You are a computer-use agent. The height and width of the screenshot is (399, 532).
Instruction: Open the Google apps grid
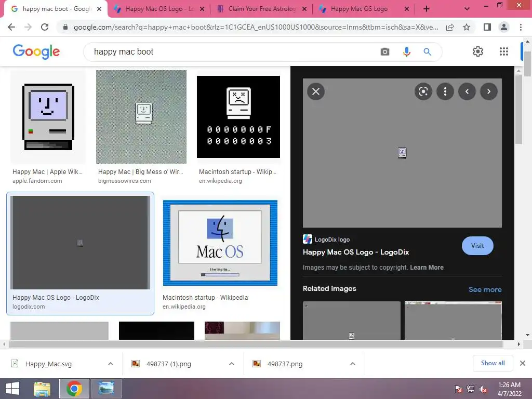[x=504, y=51]
